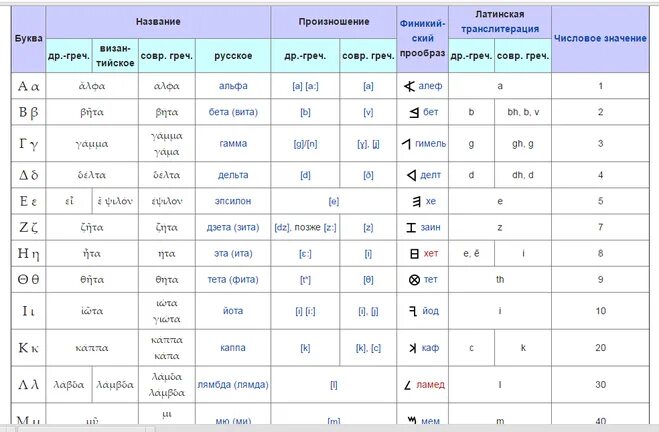Click the Phoenician yod glyph image
Image resolution: width=659 pixels, height=432 pixels.
point(413,311)
